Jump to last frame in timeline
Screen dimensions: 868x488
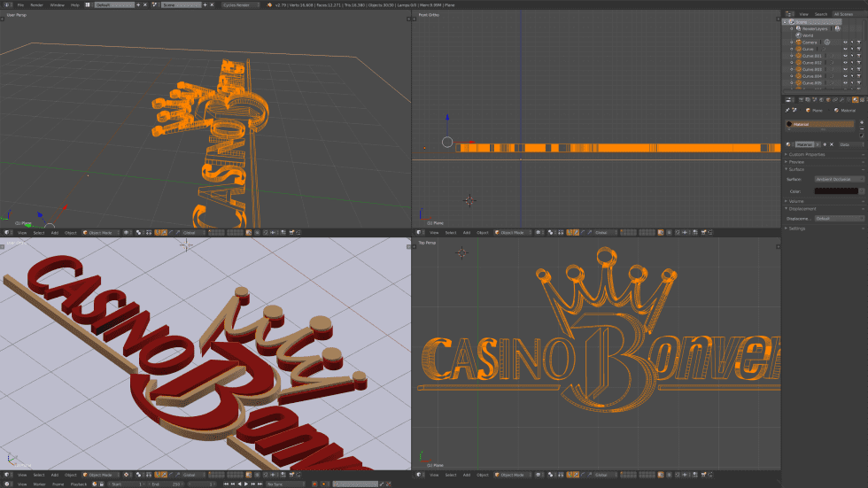[x=260, y=484]
